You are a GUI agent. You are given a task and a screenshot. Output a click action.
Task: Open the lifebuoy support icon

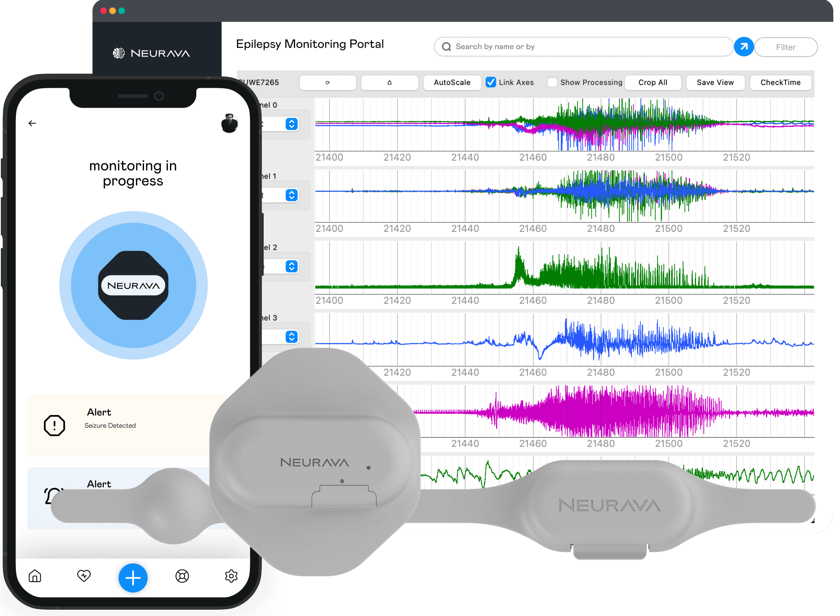pyautogui.click(x=182, y=576)
